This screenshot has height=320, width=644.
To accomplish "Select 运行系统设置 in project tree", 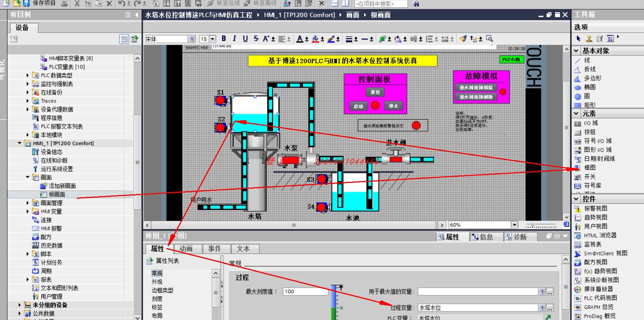I will click(x=56, y=169).
